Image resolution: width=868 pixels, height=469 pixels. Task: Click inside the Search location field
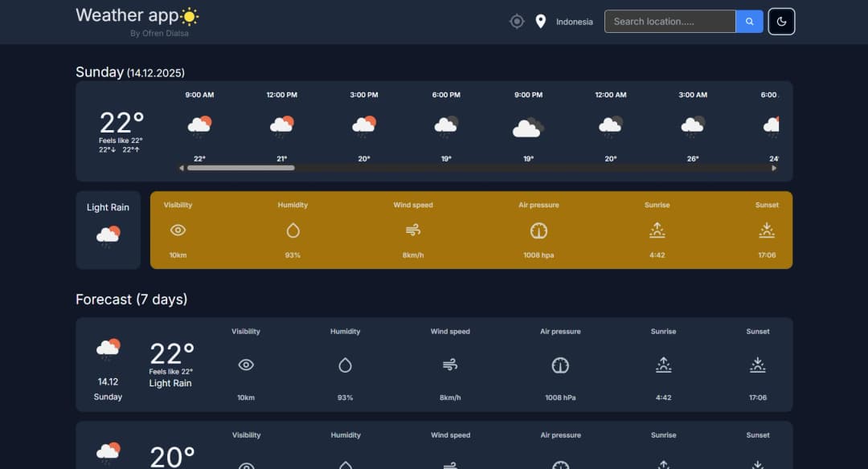pos(669,21)
